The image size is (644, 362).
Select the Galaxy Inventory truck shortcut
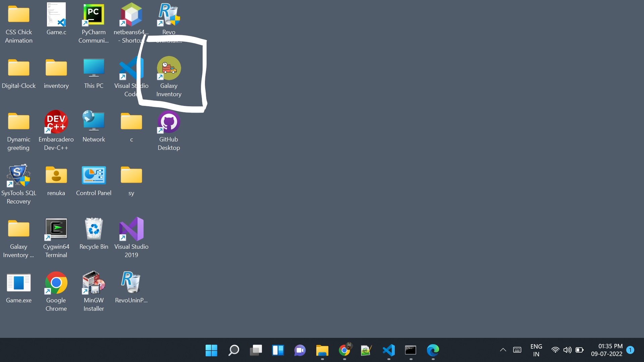[x=169, y=77]
